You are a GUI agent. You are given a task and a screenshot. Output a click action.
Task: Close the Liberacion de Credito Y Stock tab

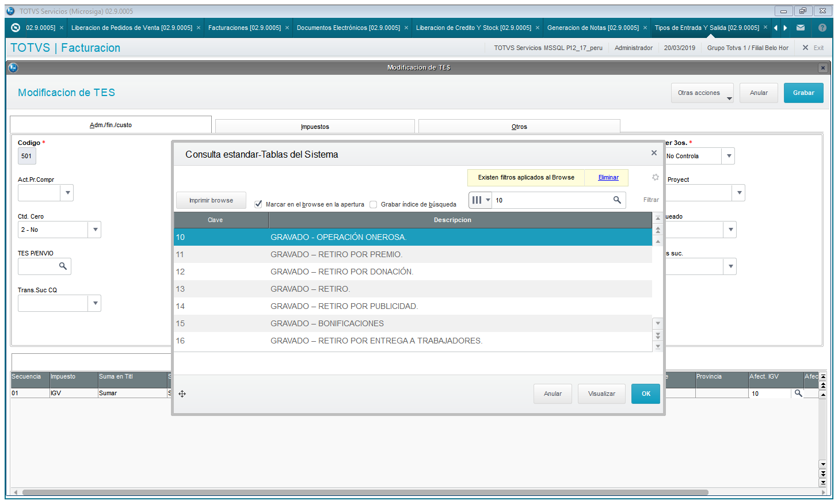pos(538,28)
